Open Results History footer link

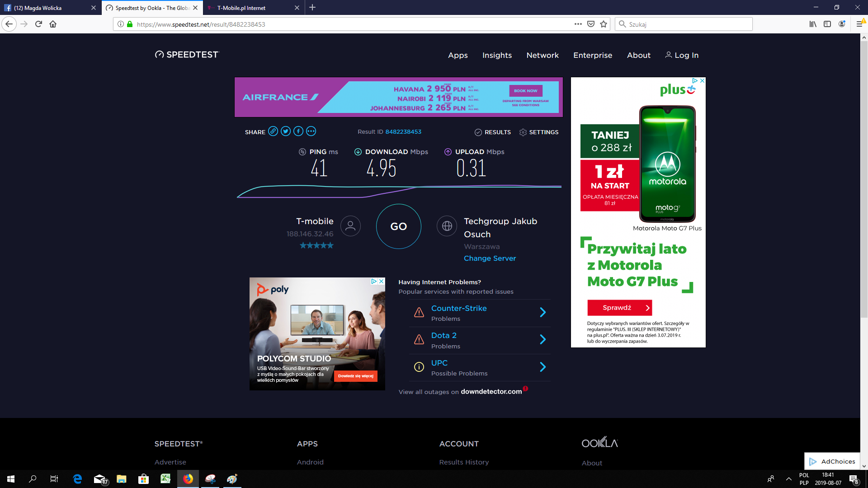click(464, 462)
